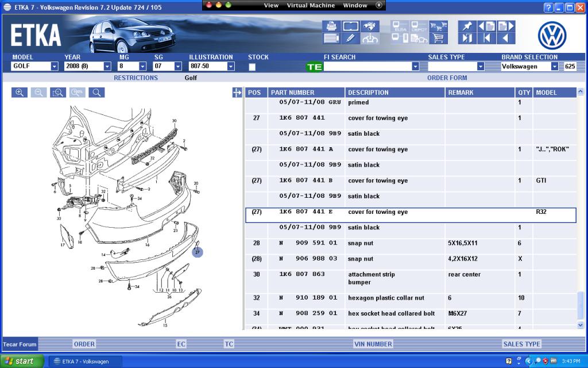Screen dimensions: 588x368
Task: Click the DESCRIPTION column header
Action: click(x=395, y=93)
